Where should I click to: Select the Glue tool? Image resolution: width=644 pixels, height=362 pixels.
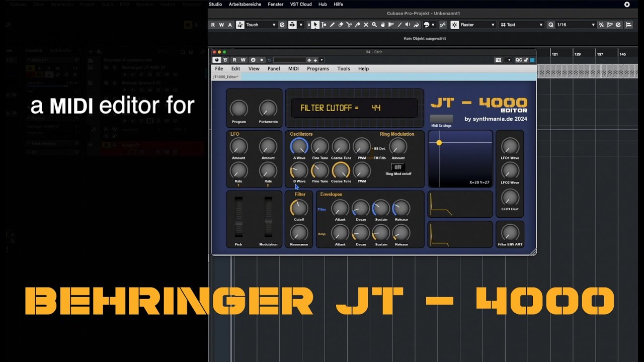coord(357,25)
